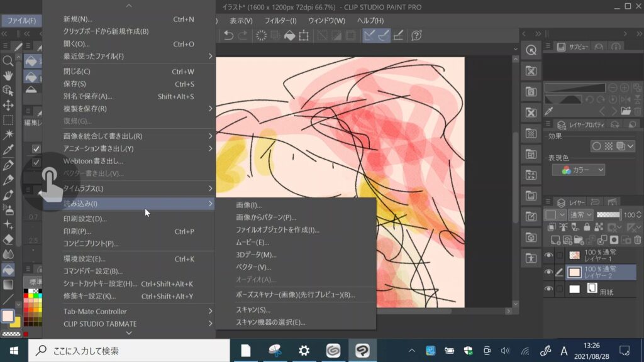Toggle the lower checkbox in sub tool panel
The width and height of the screenshot is (644, 362).
[x=36, y=163]
